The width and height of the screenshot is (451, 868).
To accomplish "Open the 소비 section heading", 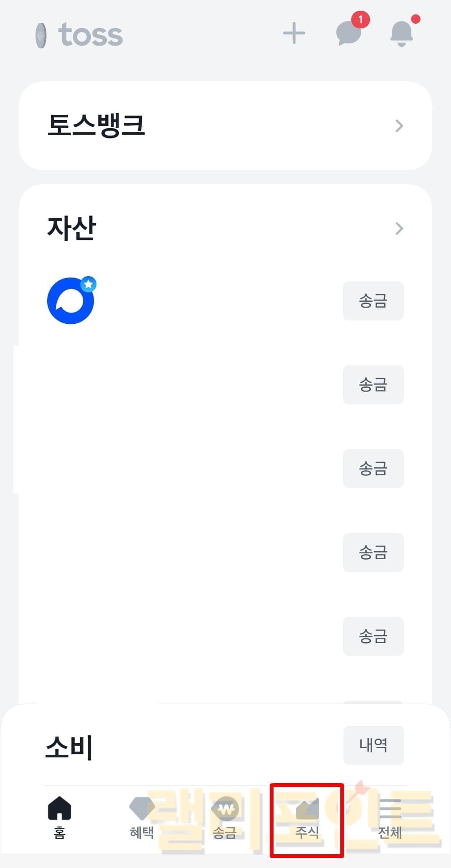I will click(69, 747).
